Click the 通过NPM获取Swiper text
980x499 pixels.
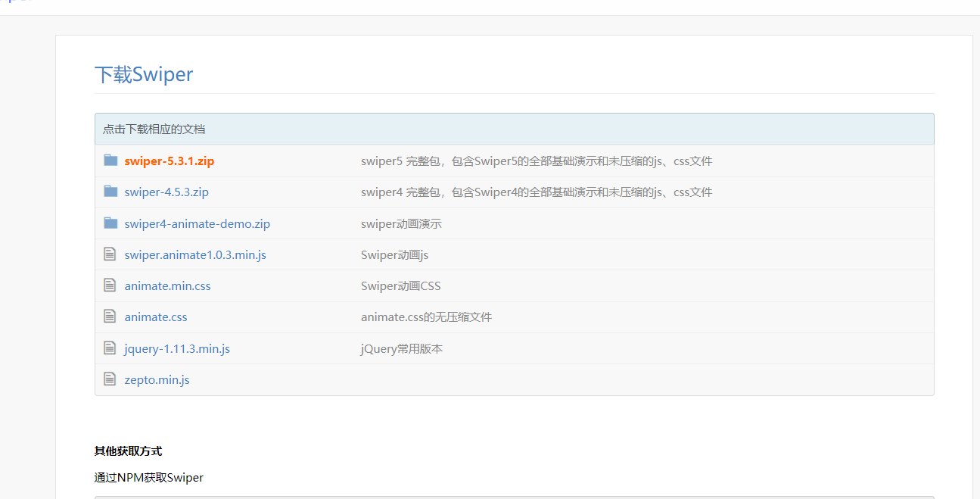(x=149, y=478)
